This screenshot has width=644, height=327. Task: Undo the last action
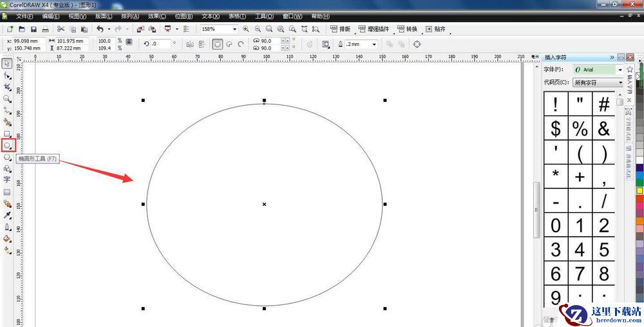pyautogui.click(x=100, y=29)
